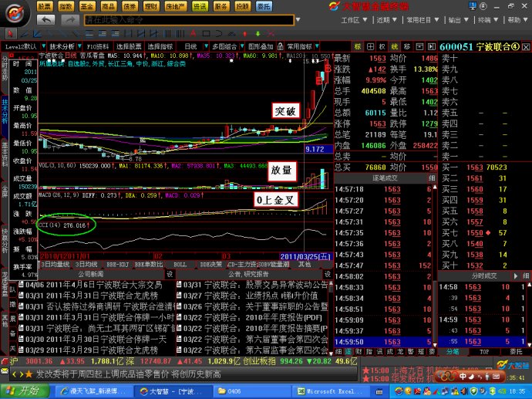Select the fan-line drawing tool

coord(37,34)
